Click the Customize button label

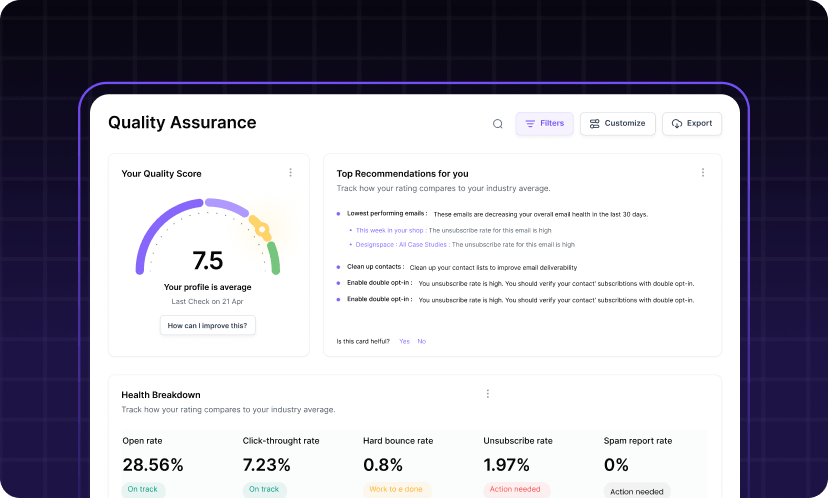625,124
